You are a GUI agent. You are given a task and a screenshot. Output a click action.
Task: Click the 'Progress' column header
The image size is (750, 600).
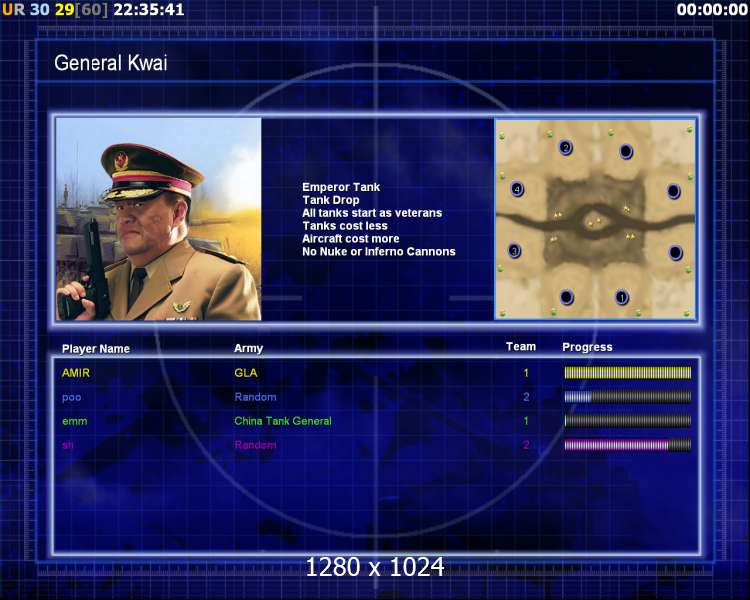587,347
